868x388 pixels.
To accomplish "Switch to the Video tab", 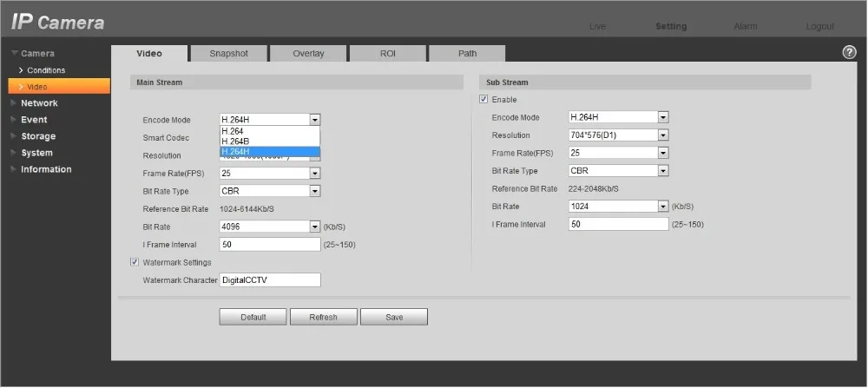I will click(x=149, y=54).
